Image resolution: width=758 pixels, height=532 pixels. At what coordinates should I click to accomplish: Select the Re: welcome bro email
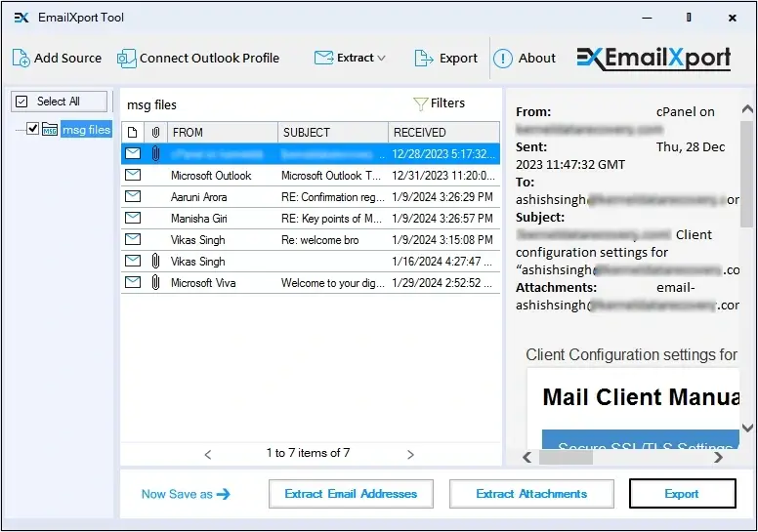[311, 240]
